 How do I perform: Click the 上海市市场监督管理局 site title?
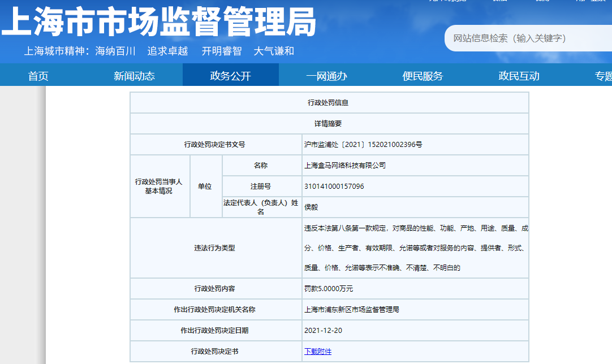pos(159,22)
